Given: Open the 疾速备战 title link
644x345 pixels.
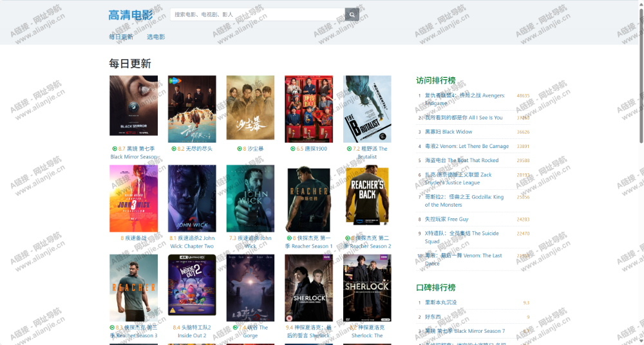Looking at the screenshot, I should click(136, 238).
